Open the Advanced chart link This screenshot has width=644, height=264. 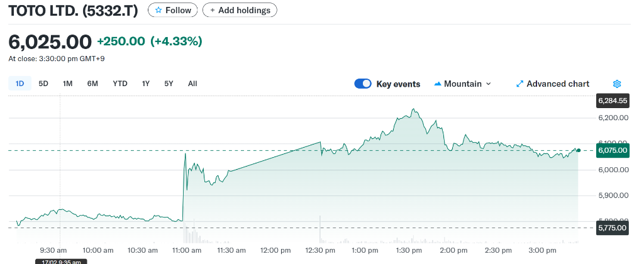[557, 84]
